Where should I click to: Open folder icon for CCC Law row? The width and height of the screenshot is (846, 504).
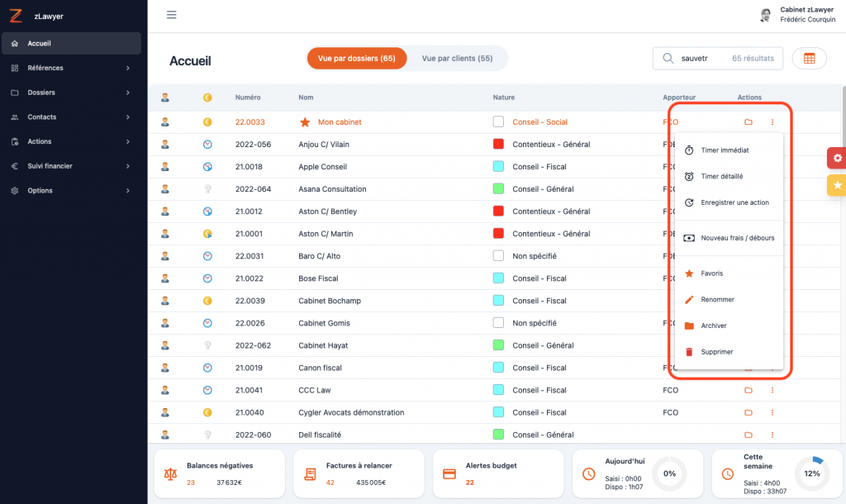(x=749, y=390)
